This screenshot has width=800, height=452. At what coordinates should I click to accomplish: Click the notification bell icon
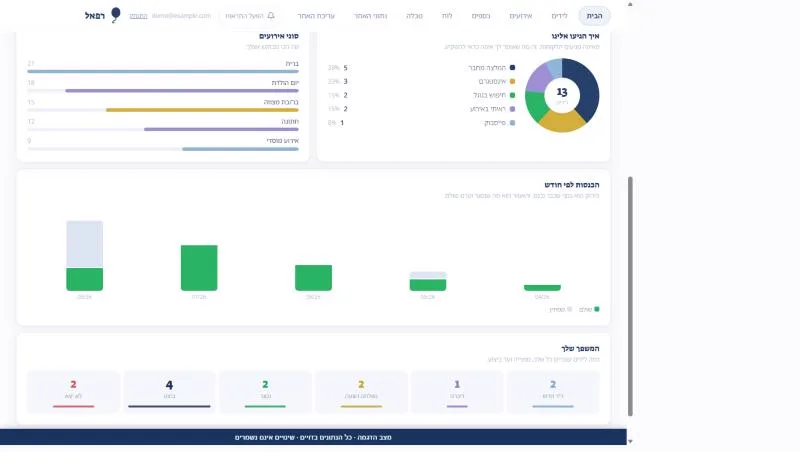(271, 16)
